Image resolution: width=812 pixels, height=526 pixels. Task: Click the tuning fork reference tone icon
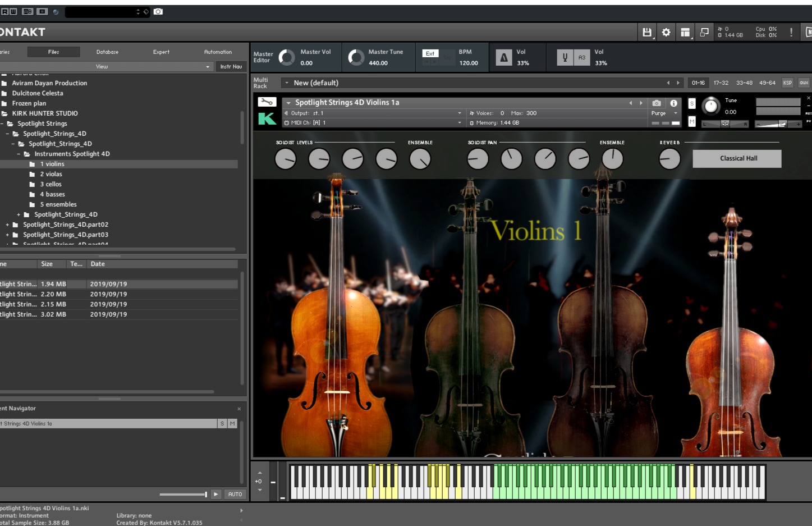pos(565,57)
